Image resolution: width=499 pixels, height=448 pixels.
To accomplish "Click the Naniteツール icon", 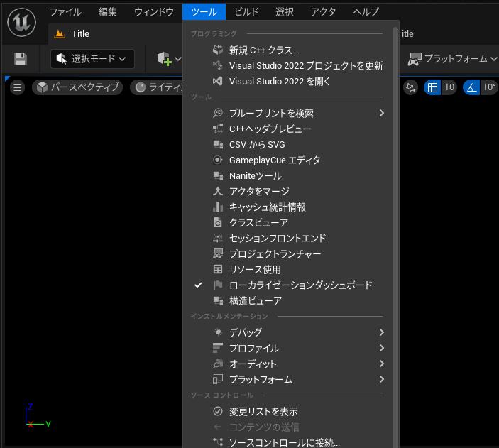I will tap(218, 175).
